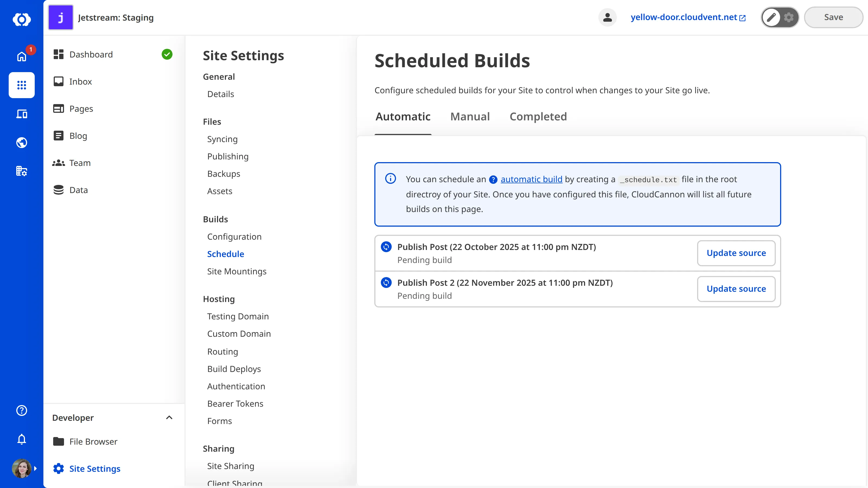
Task: Click the green Dashboard status checkmark
Action: [167, 54]
